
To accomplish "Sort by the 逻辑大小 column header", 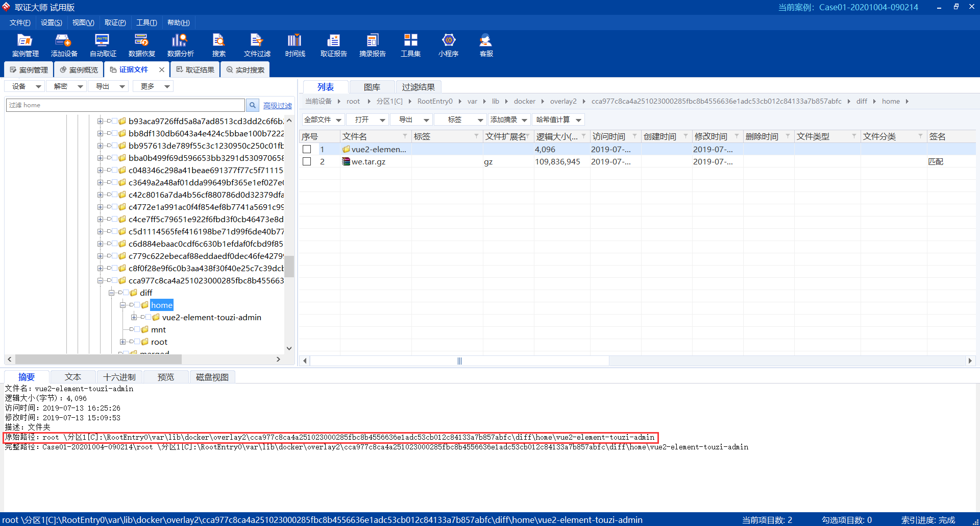I will point(561,136).
